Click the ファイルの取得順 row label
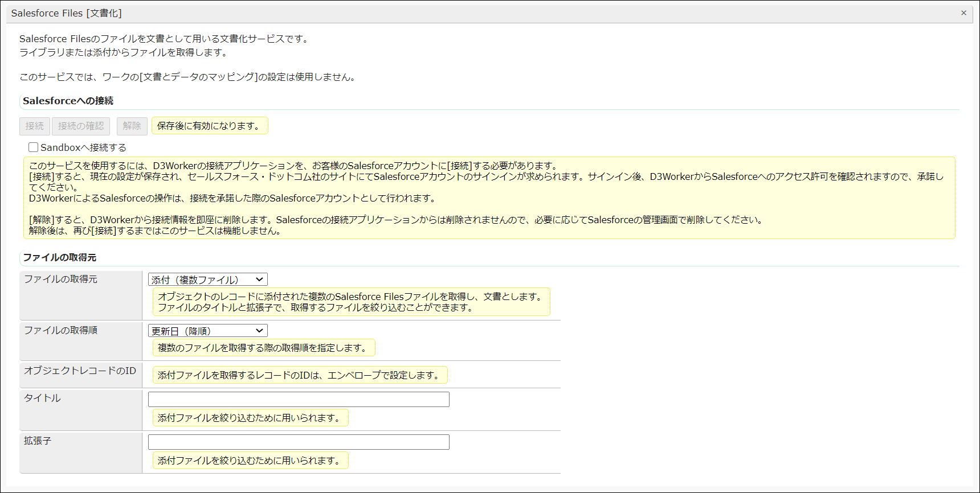The image size is (980, 493). (60, 330)
